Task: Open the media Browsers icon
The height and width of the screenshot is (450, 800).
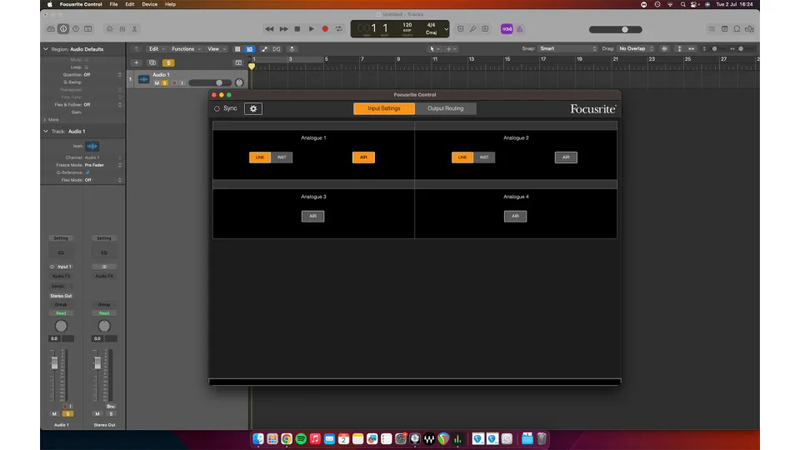Action: click(x=749, y=29)
